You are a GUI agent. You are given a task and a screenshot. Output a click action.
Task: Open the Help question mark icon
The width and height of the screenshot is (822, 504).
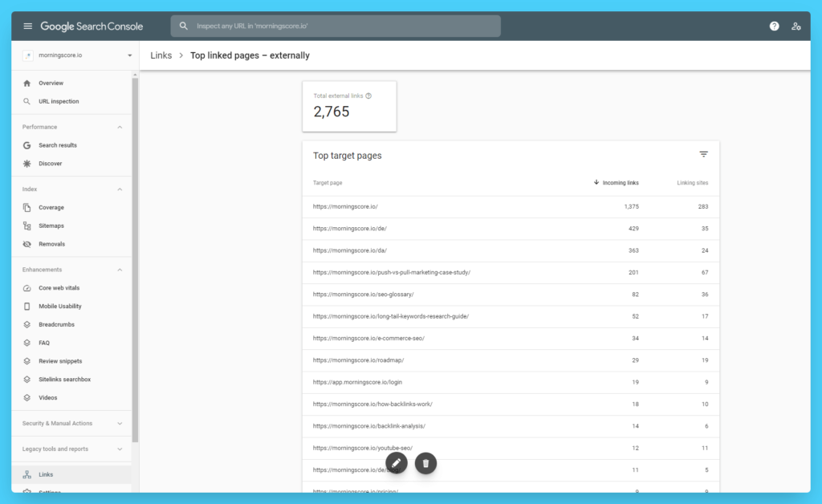click(775, 26)
